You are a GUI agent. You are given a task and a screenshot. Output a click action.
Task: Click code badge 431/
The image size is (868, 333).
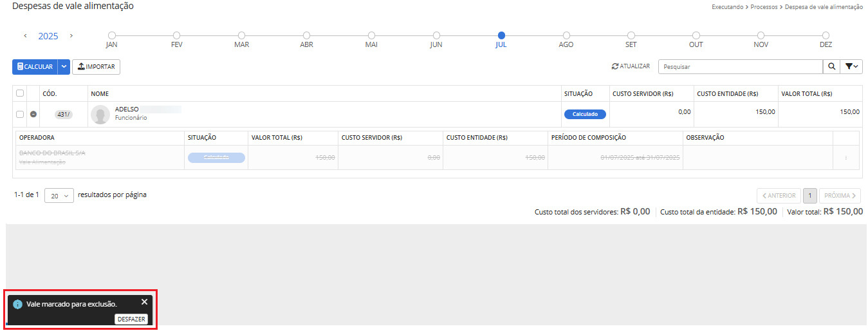click(x=64, y=114)
